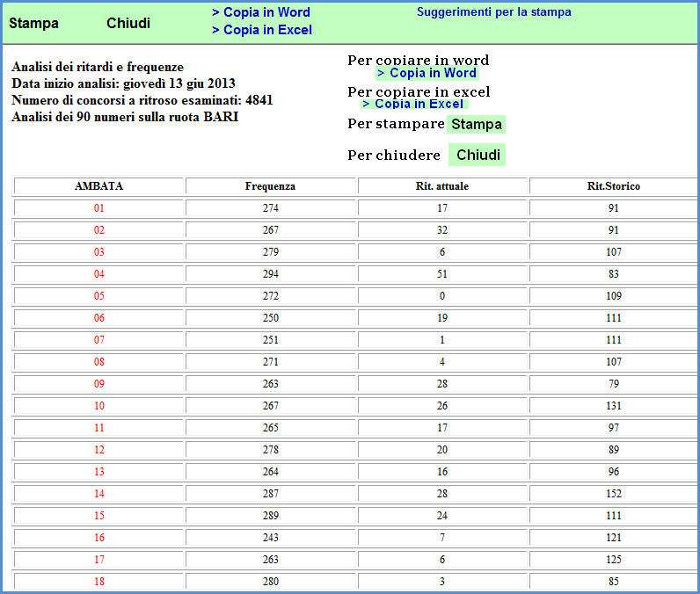This screenshot has height=594, width=700.
Task: Click ambata number 04
Action: click(99, 274)
